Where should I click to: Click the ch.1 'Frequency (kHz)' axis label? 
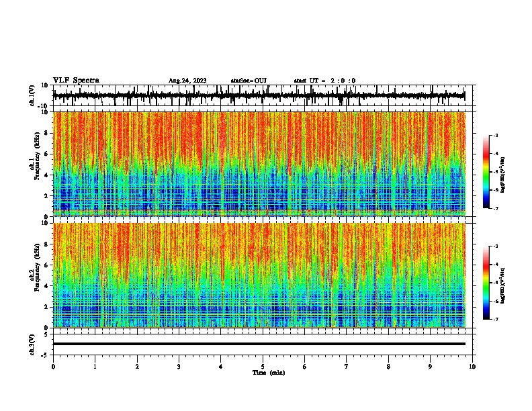coord(37,156)
